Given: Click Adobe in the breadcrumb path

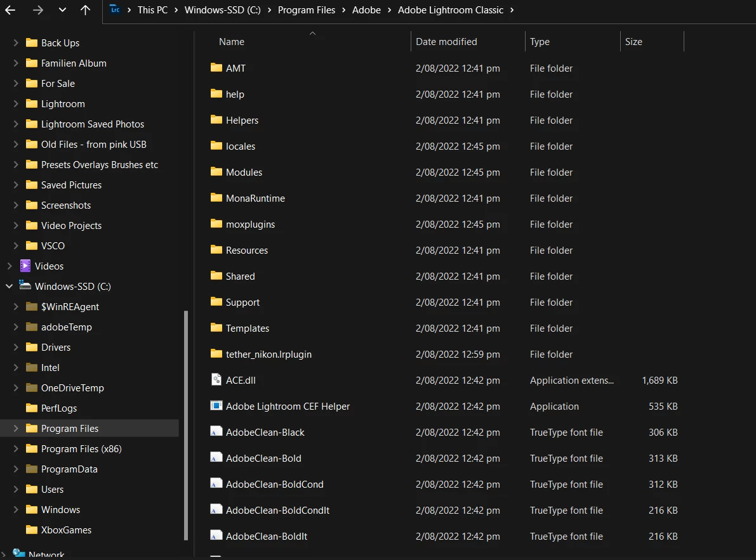Looking at the screenshot, I should tap(366, 10).
